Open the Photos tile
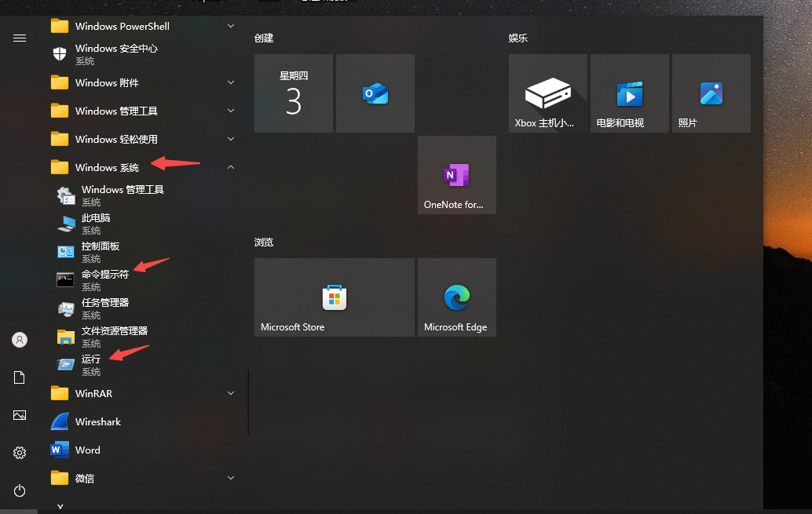Viewport: 812px width, 514px height. click(x=711, y=93)
